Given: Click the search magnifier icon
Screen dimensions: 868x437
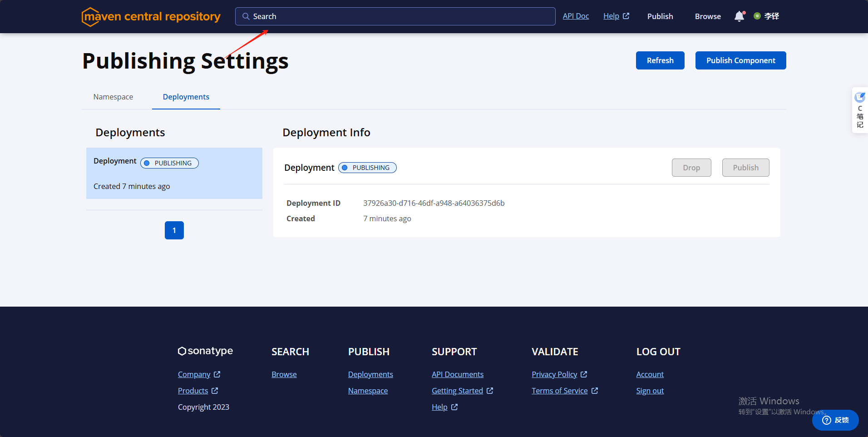Looking at the screenshot, I should tap(246, 16).
